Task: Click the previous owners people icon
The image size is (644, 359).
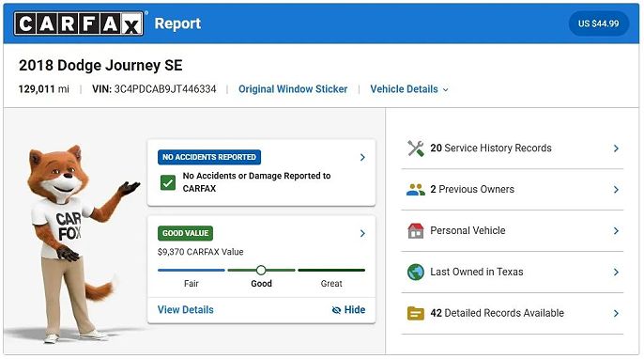Action: [416, 190]
